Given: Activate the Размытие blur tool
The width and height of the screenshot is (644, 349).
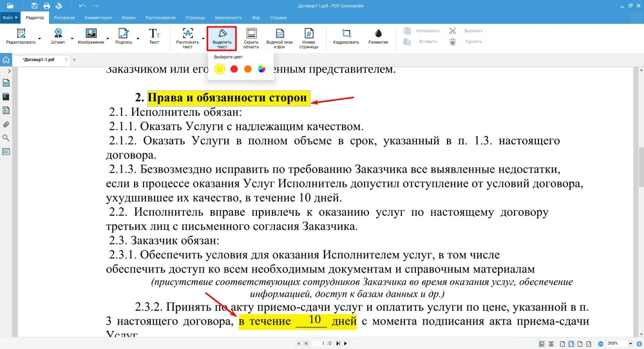Looking at the screenshot, I should pyautogui.click(x=378, y=37).
